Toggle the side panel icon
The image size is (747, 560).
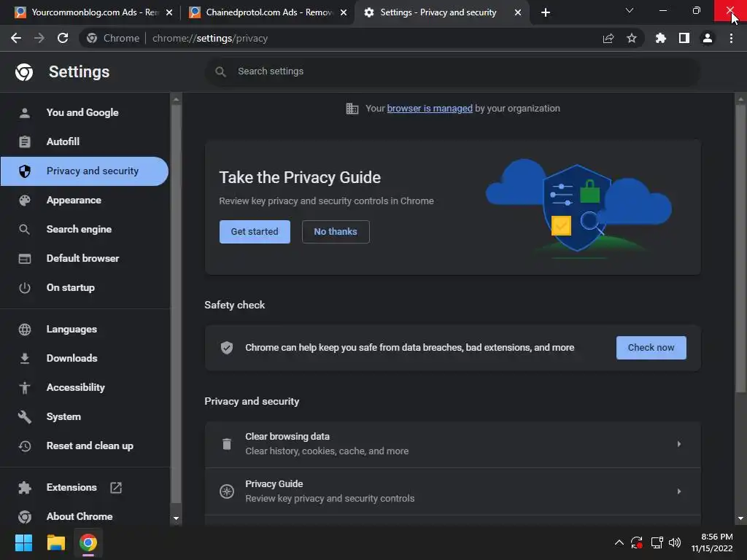click(x=684, y=38)
